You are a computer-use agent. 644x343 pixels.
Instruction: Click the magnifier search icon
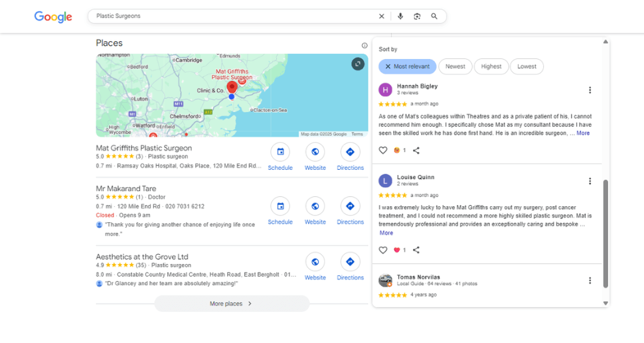434,17
